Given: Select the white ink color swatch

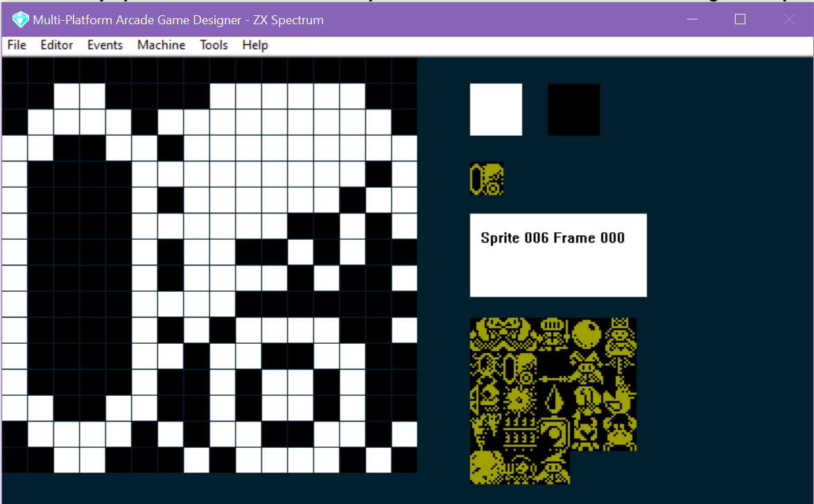Looking at the screenshot, I should pos(496,110).
